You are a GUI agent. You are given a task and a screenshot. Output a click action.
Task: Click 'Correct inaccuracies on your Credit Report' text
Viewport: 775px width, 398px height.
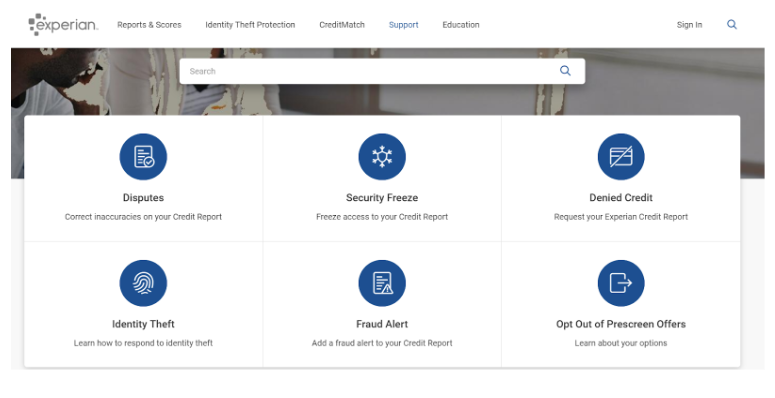[x=143, y=217]
